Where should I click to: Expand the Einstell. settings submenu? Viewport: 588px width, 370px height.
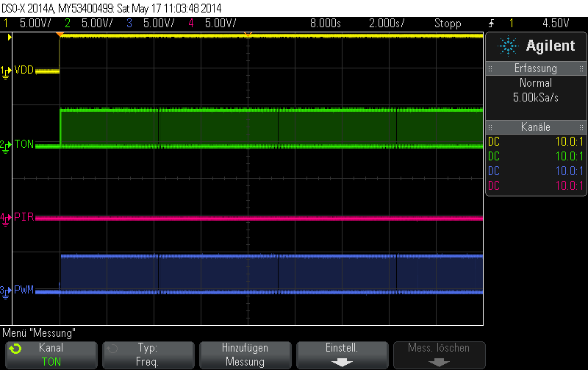[x=342, y=355]
